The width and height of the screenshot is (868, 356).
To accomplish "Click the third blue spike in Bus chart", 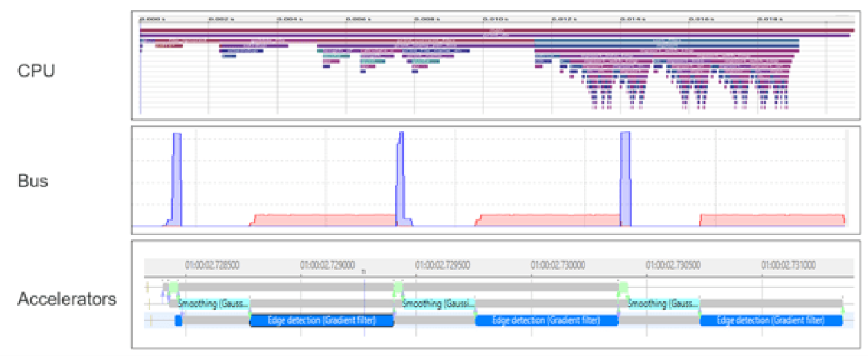I will 625,180.
